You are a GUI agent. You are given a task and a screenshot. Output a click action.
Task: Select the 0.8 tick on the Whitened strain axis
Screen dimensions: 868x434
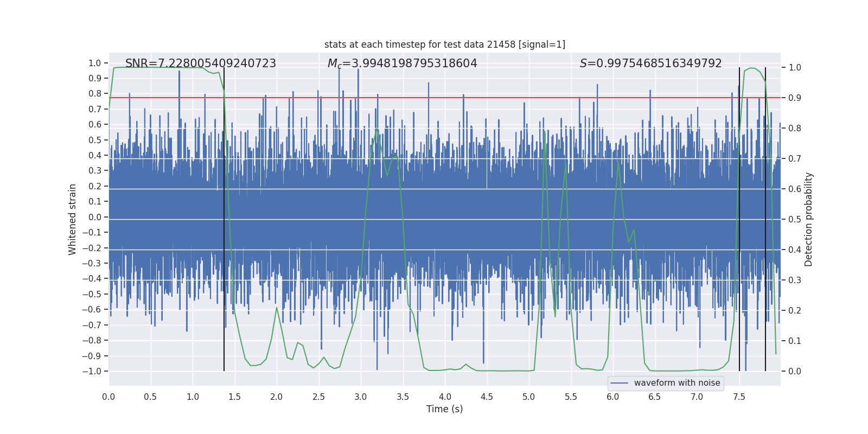click(x=95, y=94)
